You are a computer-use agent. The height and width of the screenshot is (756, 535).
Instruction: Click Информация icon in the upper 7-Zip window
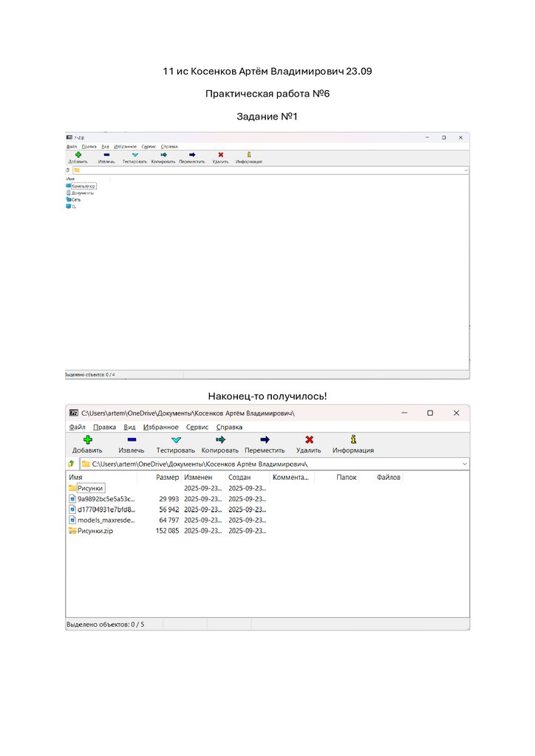249,155
